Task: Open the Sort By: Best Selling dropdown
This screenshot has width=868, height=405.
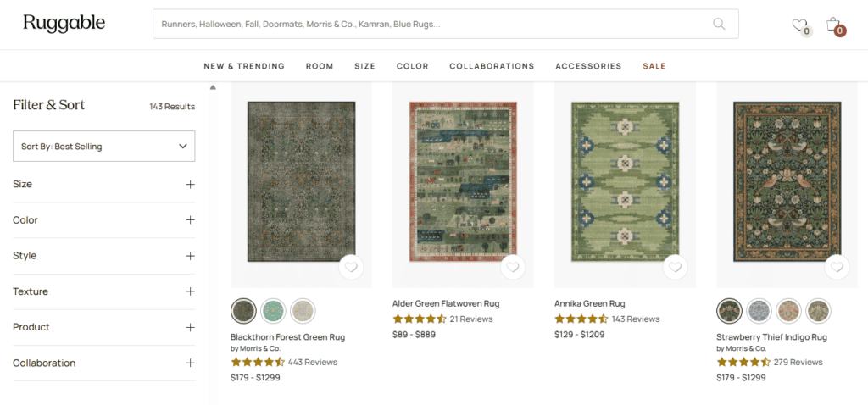Action: (104, 146)
